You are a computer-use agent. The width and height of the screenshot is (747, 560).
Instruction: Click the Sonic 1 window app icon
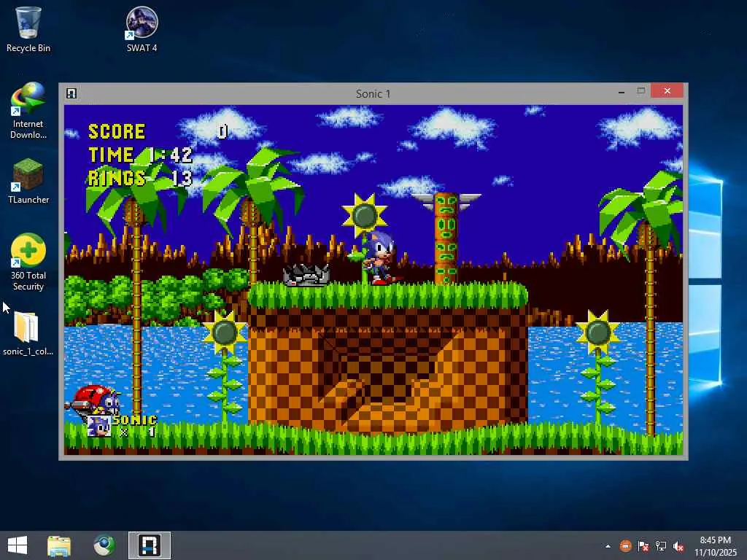coord(71,93)
